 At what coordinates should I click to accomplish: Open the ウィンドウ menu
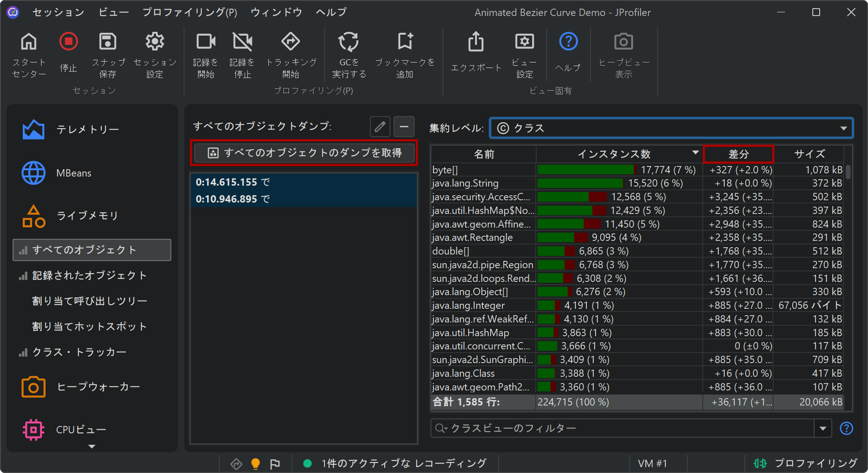[276, 12]
